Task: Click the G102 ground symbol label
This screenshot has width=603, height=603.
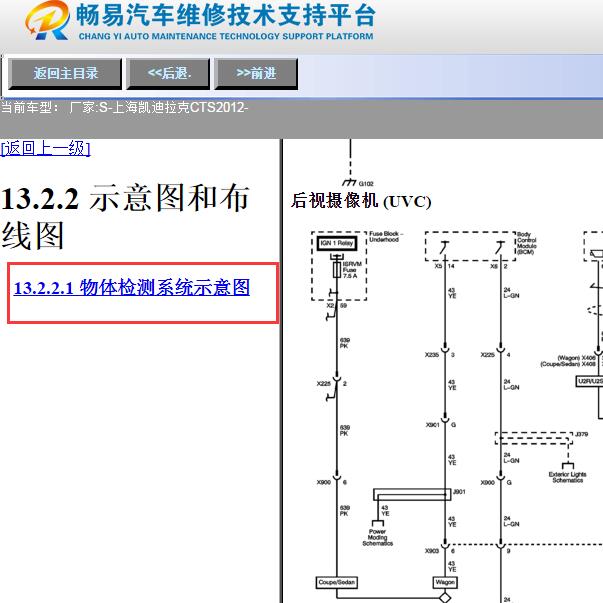Action: [366, 184]
